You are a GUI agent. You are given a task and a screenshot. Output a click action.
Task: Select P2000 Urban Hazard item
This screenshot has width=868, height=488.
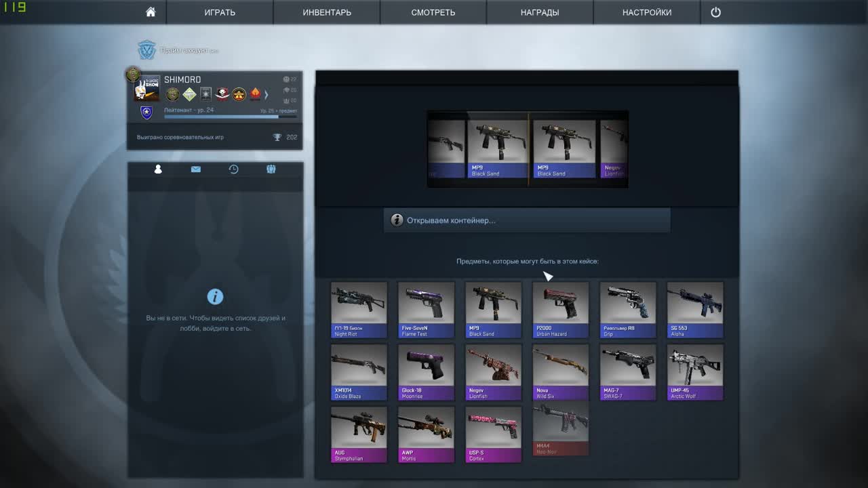560,310
